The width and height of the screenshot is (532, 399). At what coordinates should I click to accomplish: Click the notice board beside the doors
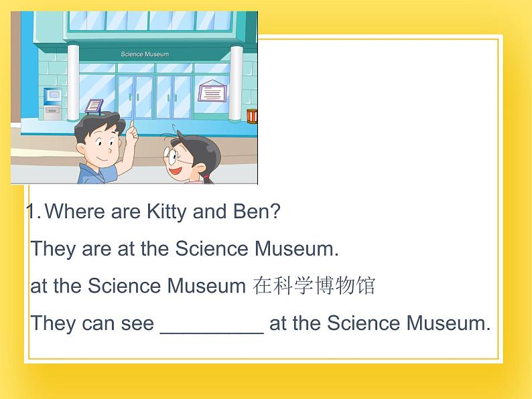tap(212, 91)
